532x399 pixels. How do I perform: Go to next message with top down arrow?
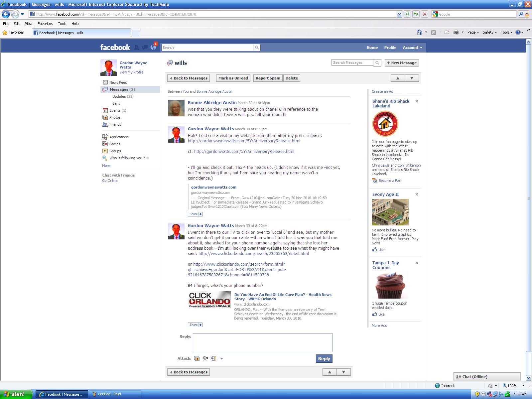pyautogui.click(x=412, y=78)
